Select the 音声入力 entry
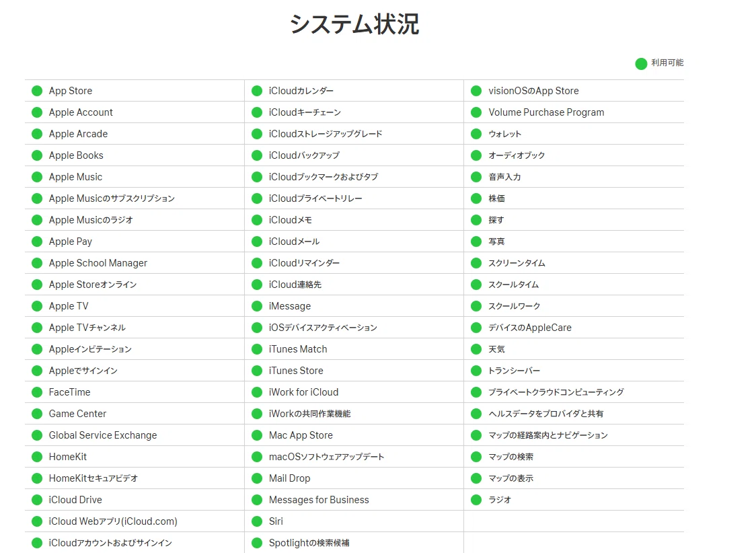Image resolution: width=756 pixels, height=553 pixels. [x=505, y=177]
